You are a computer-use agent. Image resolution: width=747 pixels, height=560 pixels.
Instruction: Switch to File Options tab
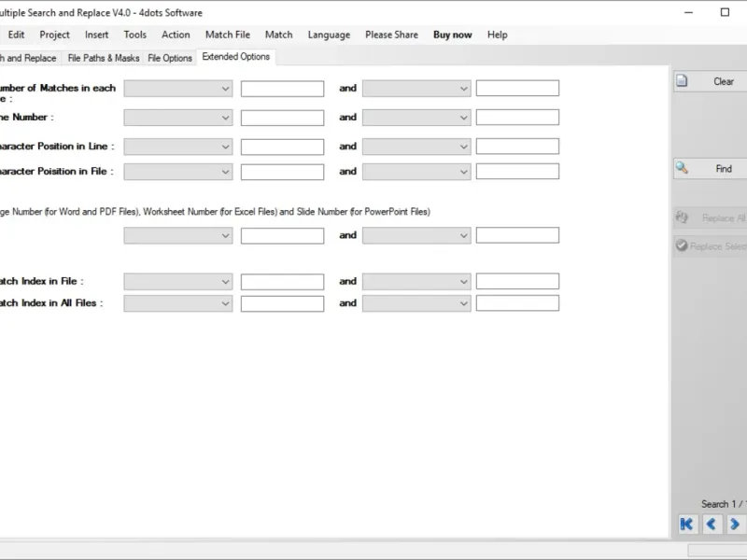(170, 58)
